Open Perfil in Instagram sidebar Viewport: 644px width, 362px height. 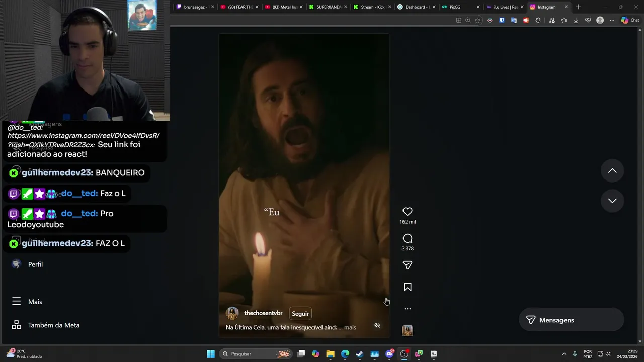[x=35, y=264]
